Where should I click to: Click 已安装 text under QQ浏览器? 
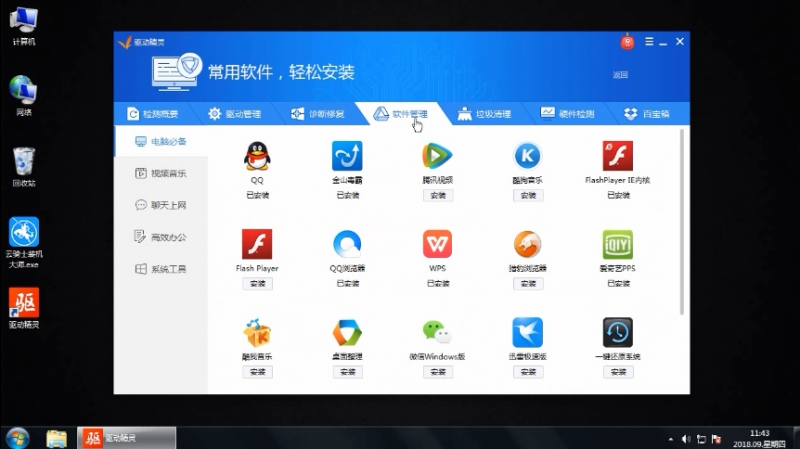(x=347, y=284)
